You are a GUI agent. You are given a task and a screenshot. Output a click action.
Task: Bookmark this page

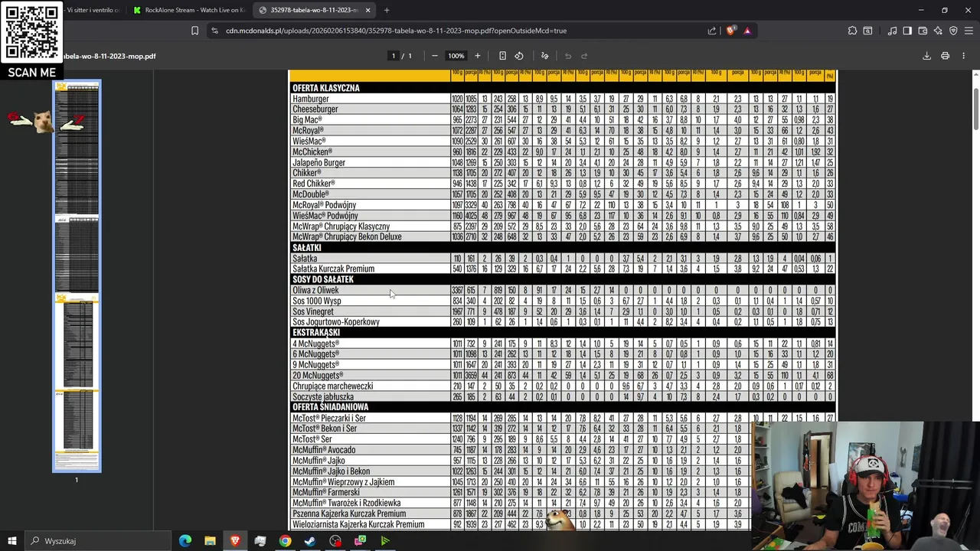point(194,31)
